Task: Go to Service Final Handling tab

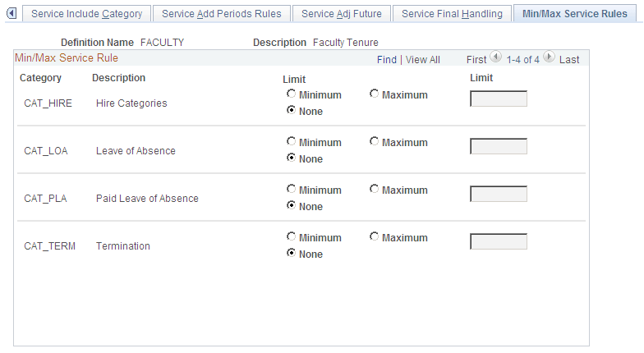Action: pos(452,13)
